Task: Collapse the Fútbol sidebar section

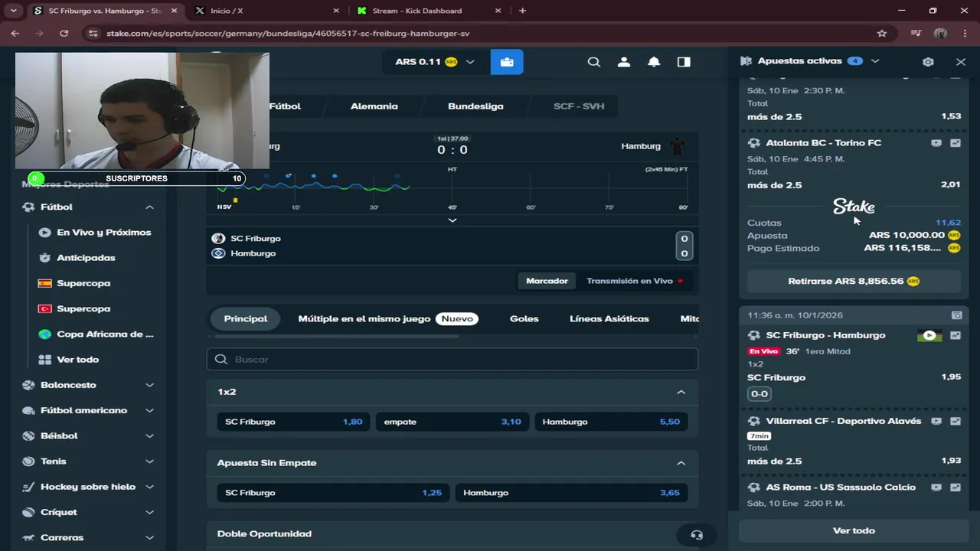Action: click(x=149, y=207)
